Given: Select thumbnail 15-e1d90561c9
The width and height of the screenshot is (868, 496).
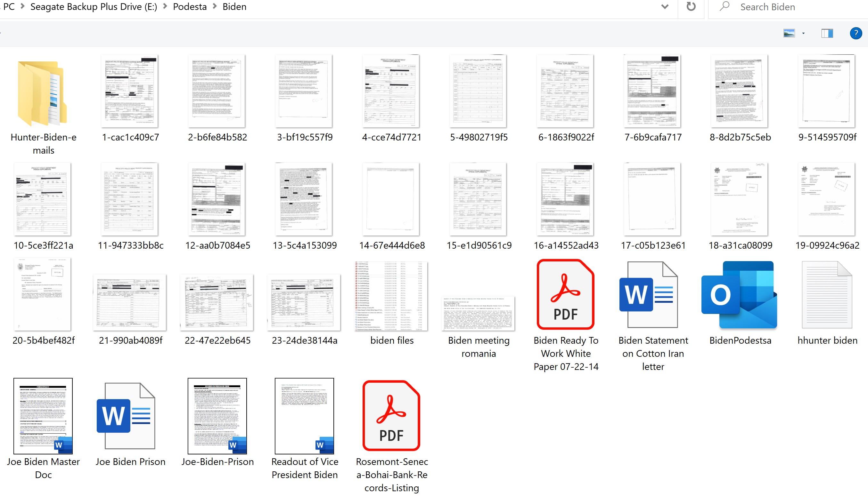Looking at the screenshot, I should (x=478, y=199).
